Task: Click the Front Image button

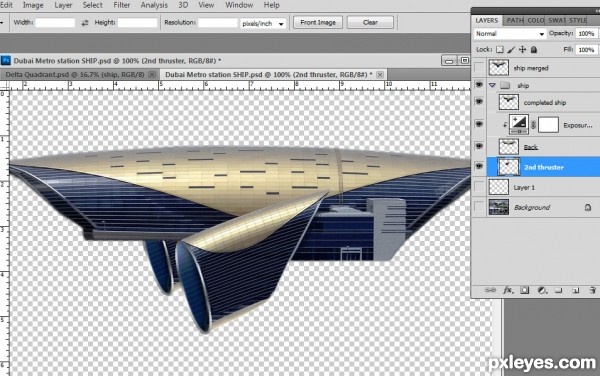Action: [x=318, y=23]
